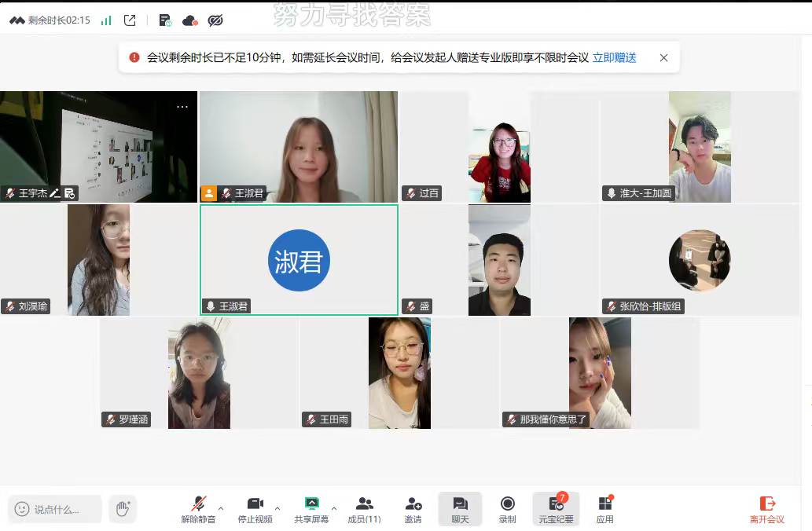Click the meeting notes document icon
Image resolution: width=812 pixels, height=531 pixels.
click(x=164, y=20)
